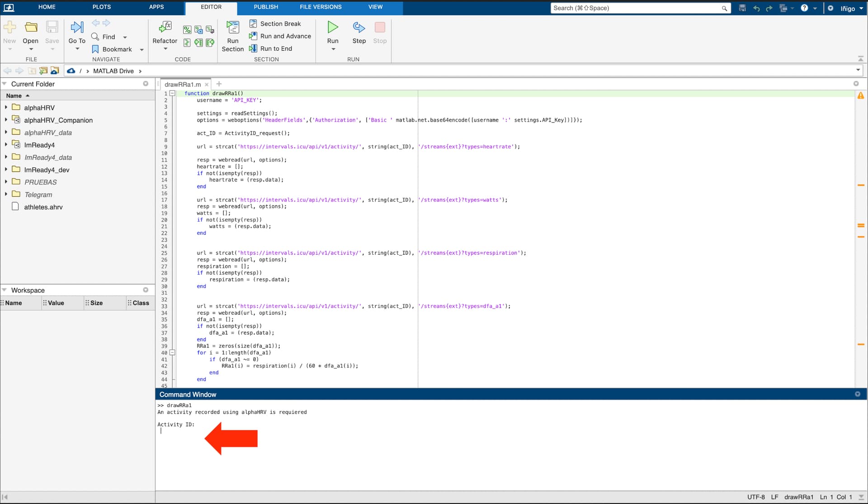Click the New file icon
868x504 pixels.
point(9,28)
